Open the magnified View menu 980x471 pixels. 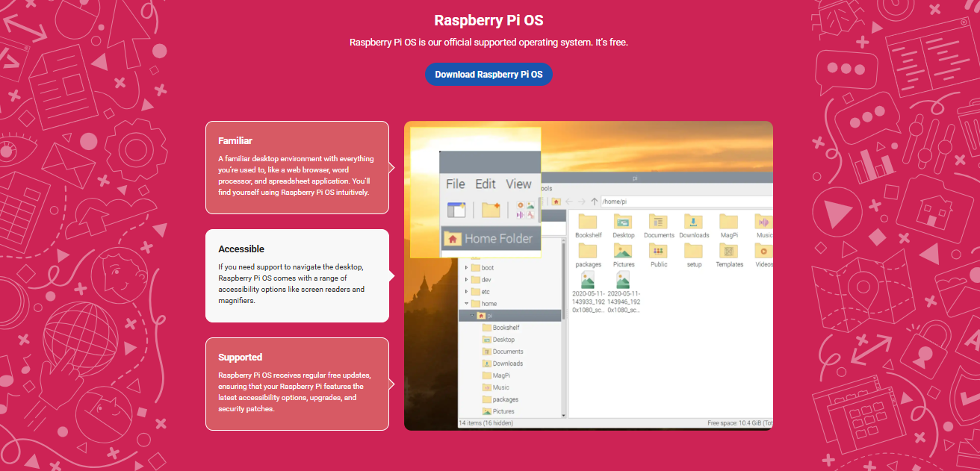coord(518,184)
